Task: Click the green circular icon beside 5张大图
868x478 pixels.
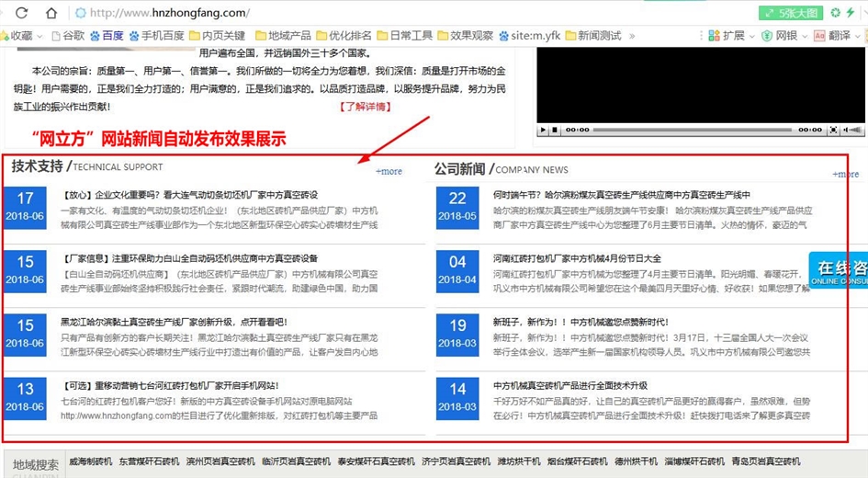Action: click(x=835, y=12)
